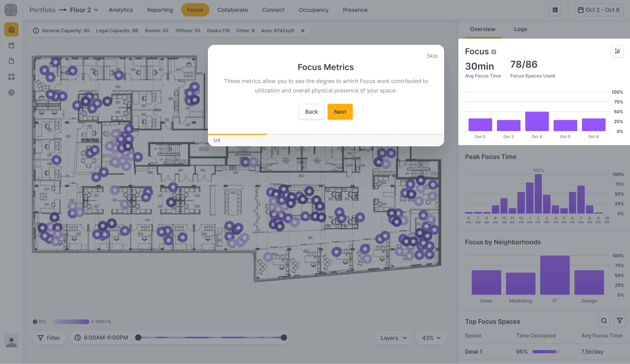Click search icon in Top Focus Spaces
The width and height of the screenshot is (630, 364).
[x=604, y=321]
